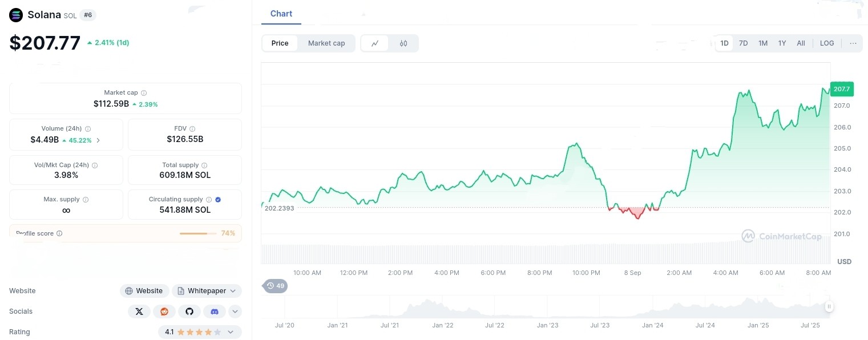The width and height of the screenshot is (868, 340).
Task: Open the Market cap info tooltip icon
Action: tap(144, 93)
